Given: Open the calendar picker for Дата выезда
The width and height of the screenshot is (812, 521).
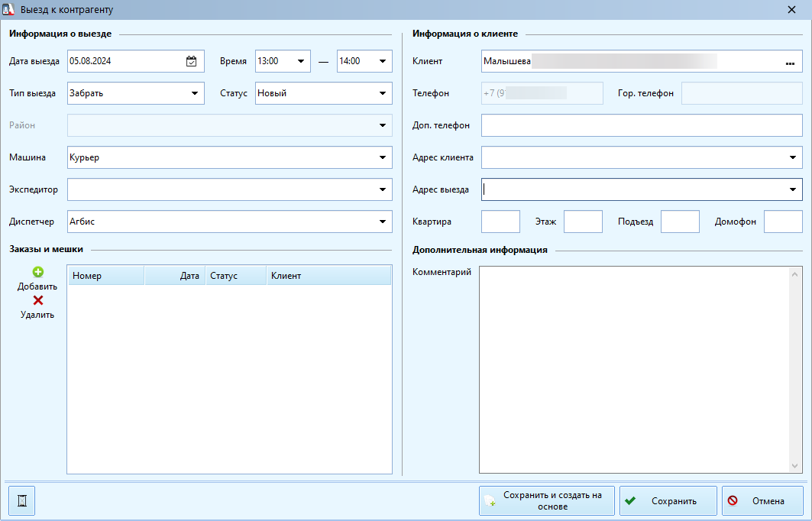Looking at the screenshot, I should point(191,61).
